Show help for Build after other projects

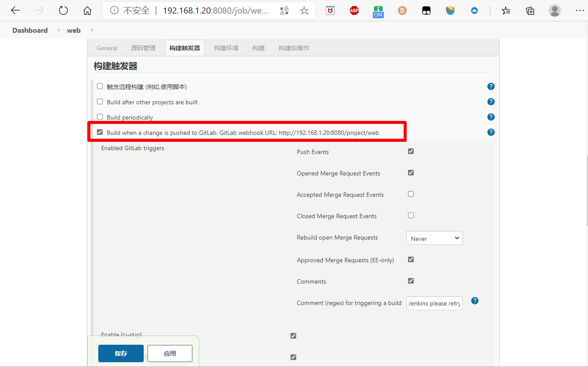(x=491, y=102)
